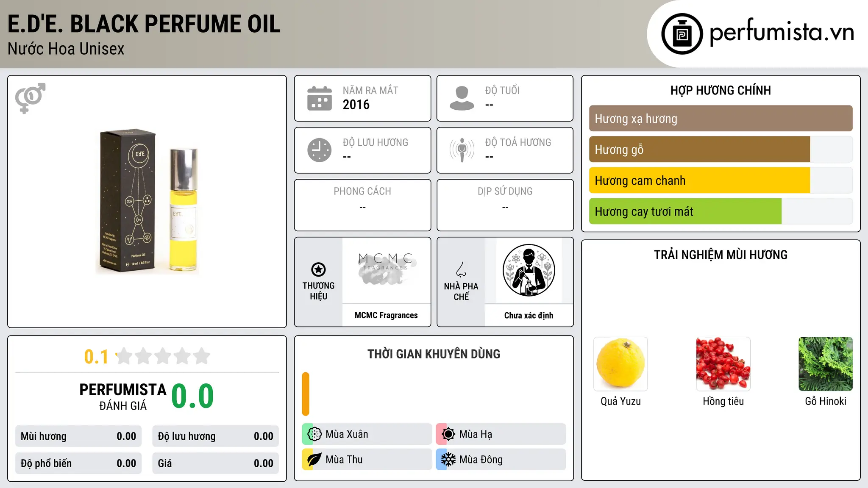Click the Phong cách heading

(362, 191)
